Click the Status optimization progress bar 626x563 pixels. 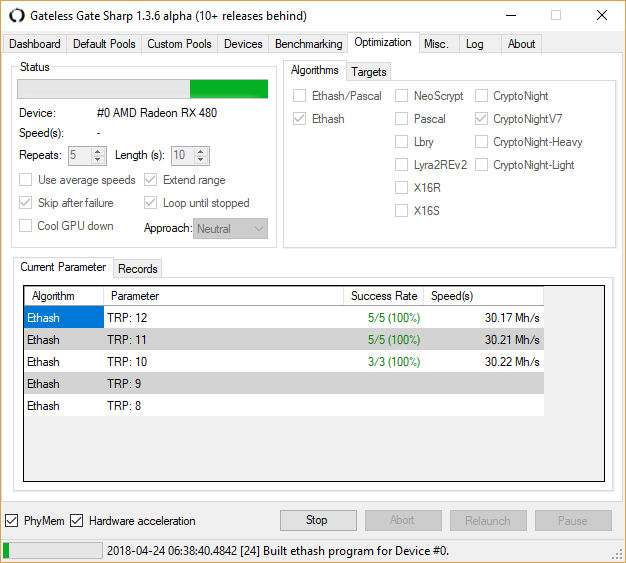[x=143, y=89]
